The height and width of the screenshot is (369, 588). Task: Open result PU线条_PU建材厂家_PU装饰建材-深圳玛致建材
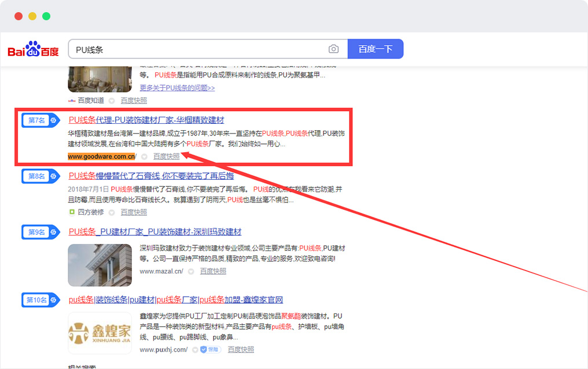coord(155,232)
